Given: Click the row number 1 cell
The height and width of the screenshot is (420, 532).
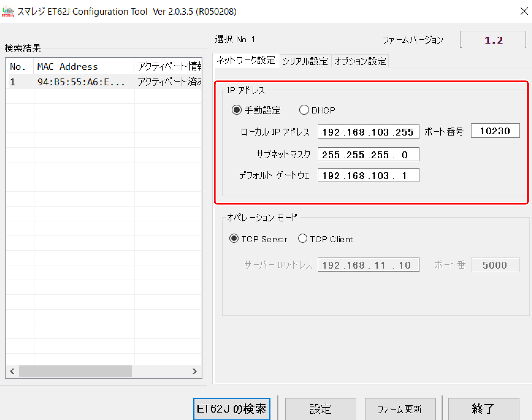Looking at the screenshot, I should [20, 82].
